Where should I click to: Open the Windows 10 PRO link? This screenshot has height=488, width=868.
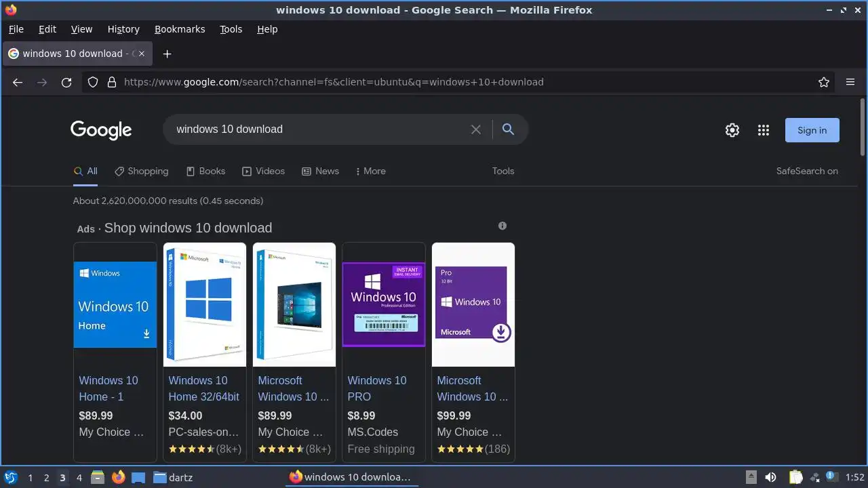(377, 388)
